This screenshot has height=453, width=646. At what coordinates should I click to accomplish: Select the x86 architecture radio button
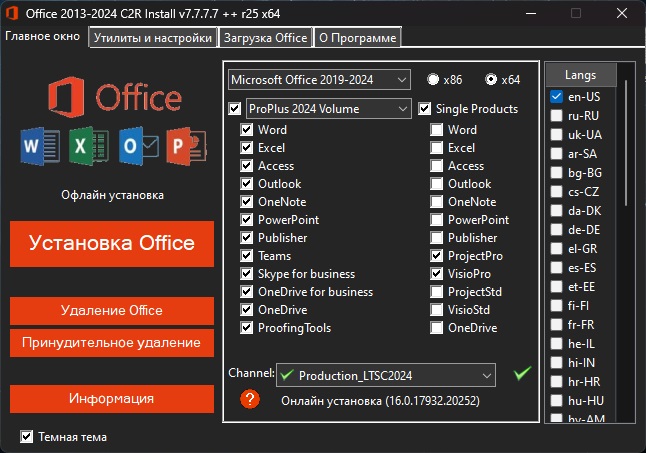click(433, 79)
